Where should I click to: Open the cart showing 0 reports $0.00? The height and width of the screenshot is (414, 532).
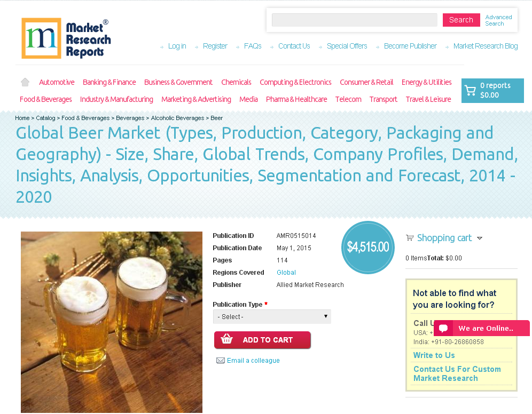coord(492,90)
